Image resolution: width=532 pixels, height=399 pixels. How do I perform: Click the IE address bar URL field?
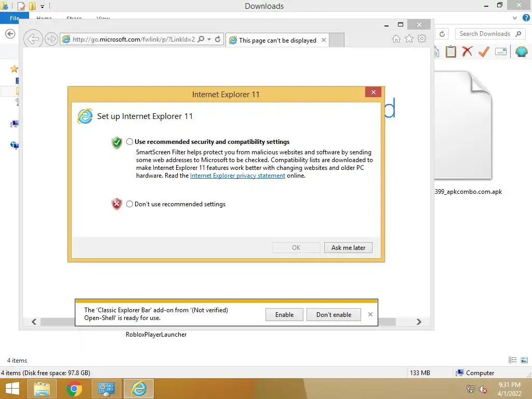tap(134, 39)
